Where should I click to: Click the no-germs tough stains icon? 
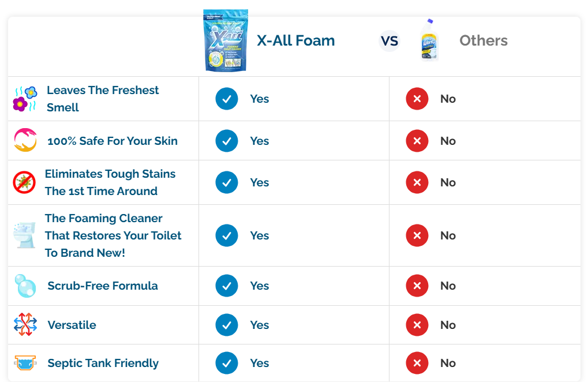pyautogui.click(x=24, y=182)
